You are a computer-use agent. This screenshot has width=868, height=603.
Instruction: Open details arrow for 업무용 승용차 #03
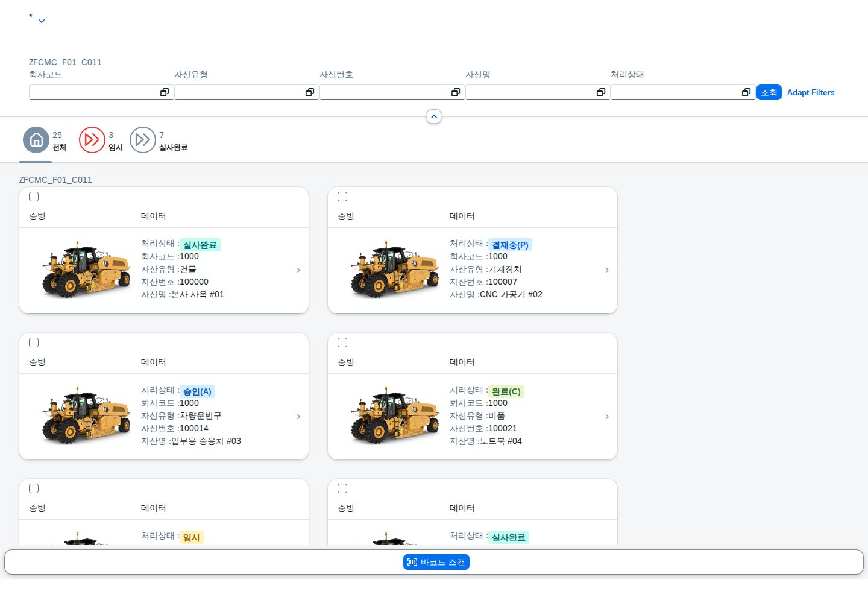coord(298,417)
